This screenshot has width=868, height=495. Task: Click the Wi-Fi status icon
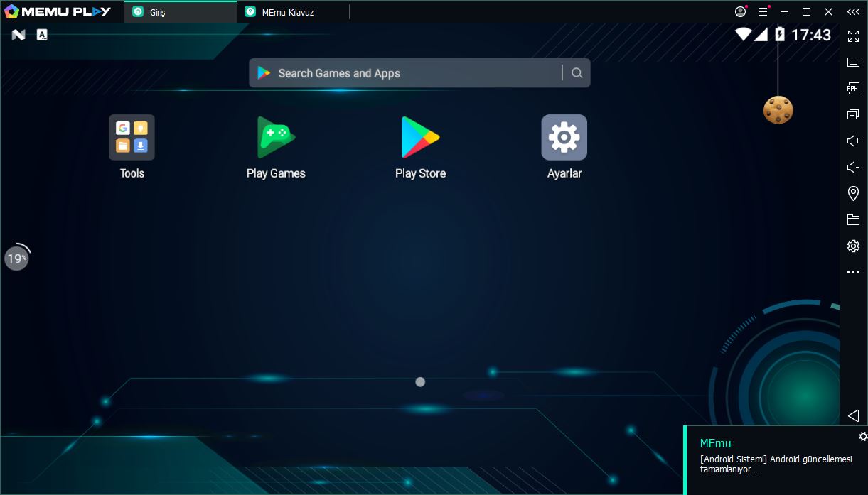[743, 34]
